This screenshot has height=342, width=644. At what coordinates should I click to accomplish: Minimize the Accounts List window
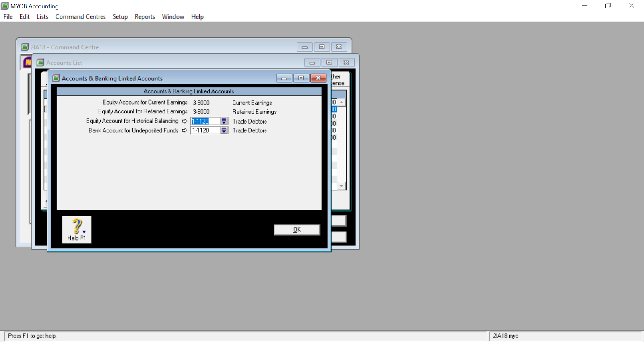[312, 62]
